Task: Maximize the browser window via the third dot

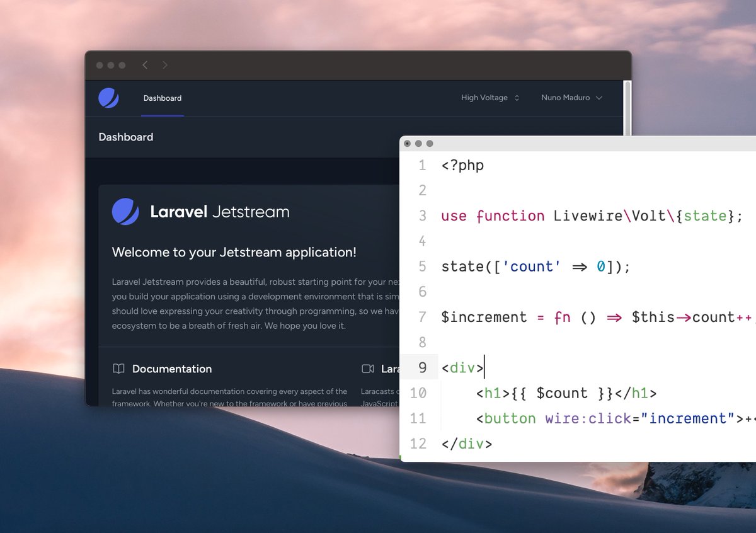Action: point(122,65)
